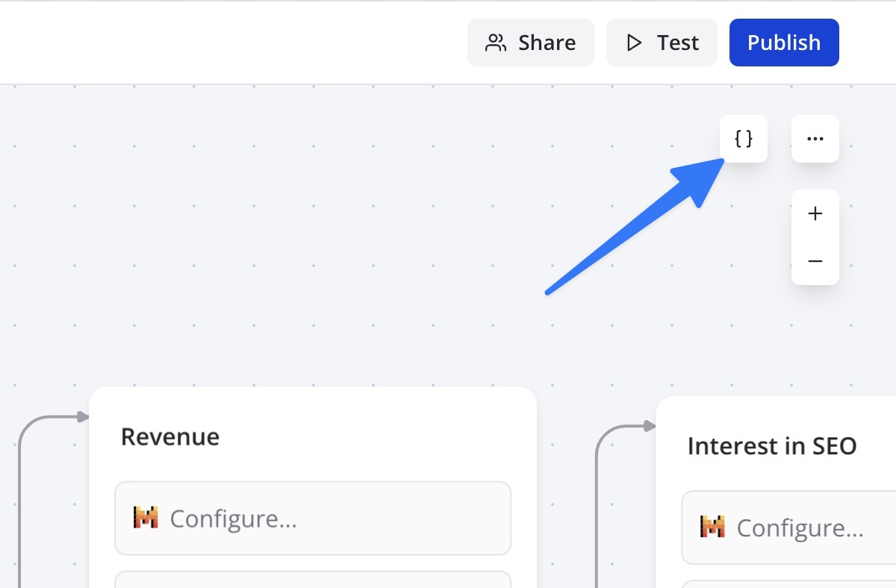Select the Interest in SEO block title
The width and height of the screenshot is (896, 588).
pos(771,446)
